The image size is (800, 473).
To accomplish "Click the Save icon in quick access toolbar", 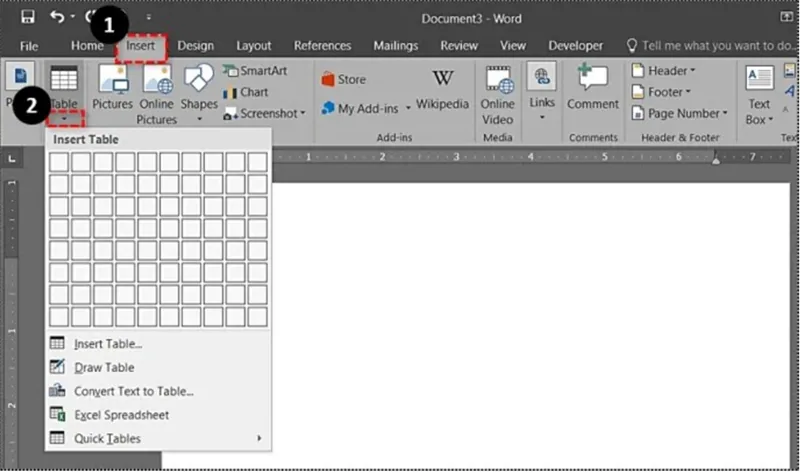I will tap(28, 17).
